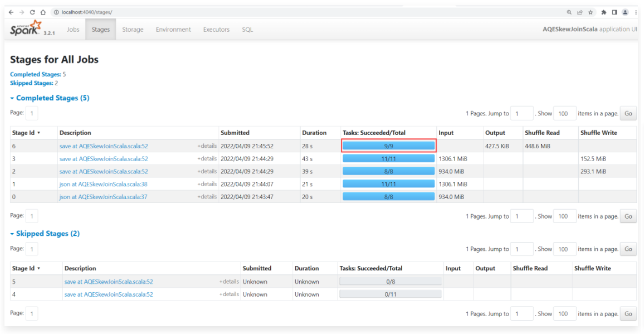This screenshot has width=644, height=334.
Task: Sort completed stages by Duration column
Action: (x=314, y=133)
